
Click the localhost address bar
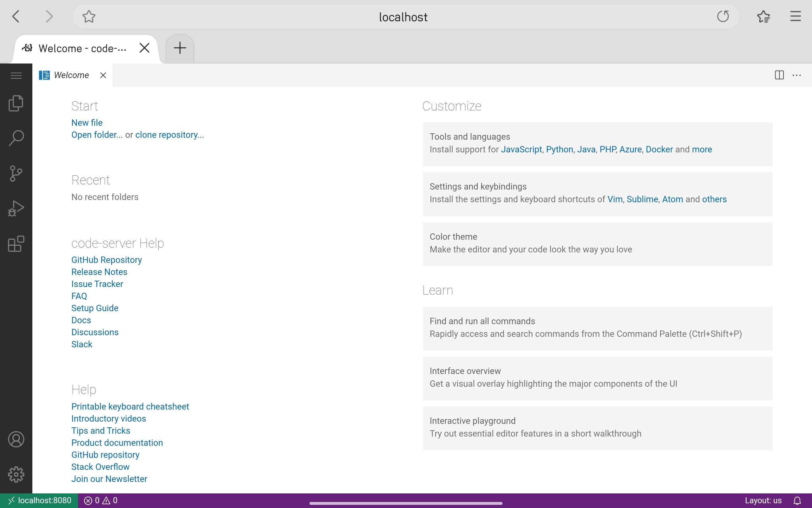[x=406, y=16]
